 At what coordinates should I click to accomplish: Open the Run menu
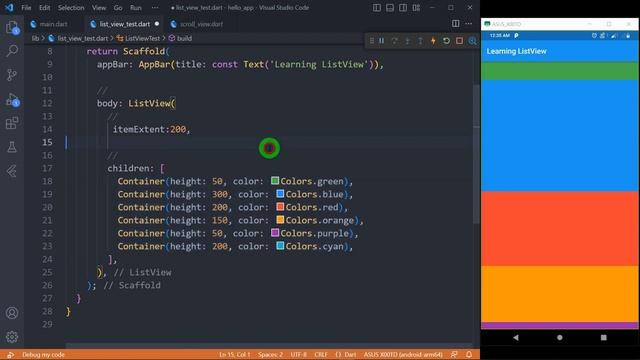pyautogui.click(x=136, y=8)
